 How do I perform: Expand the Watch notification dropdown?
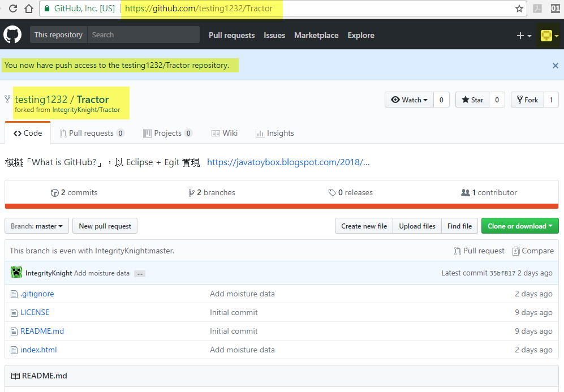(408, 100)
